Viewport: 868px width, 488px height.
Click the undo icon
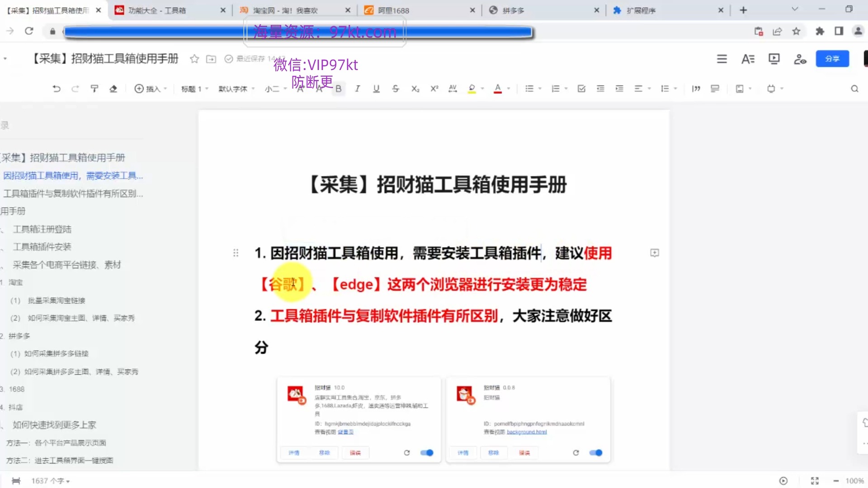click(57, 89)
